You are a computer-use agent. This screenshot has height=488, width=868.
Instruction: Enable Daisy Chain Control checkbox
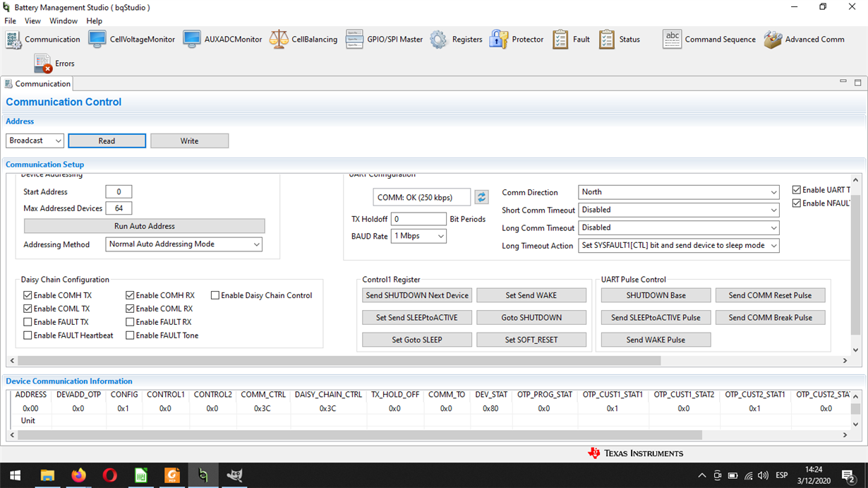pyautogui.click(x=215, y=295)
